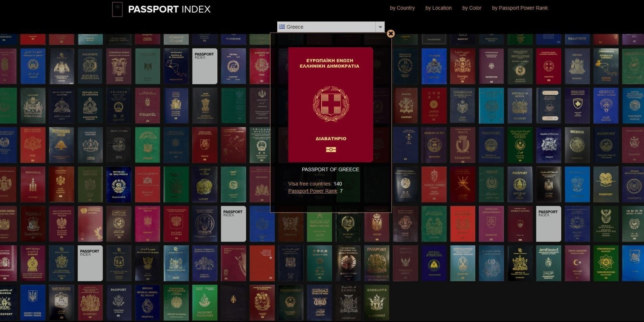
Task: Select the Republica de Guatemala passport
Action: (x=606, y=66)
